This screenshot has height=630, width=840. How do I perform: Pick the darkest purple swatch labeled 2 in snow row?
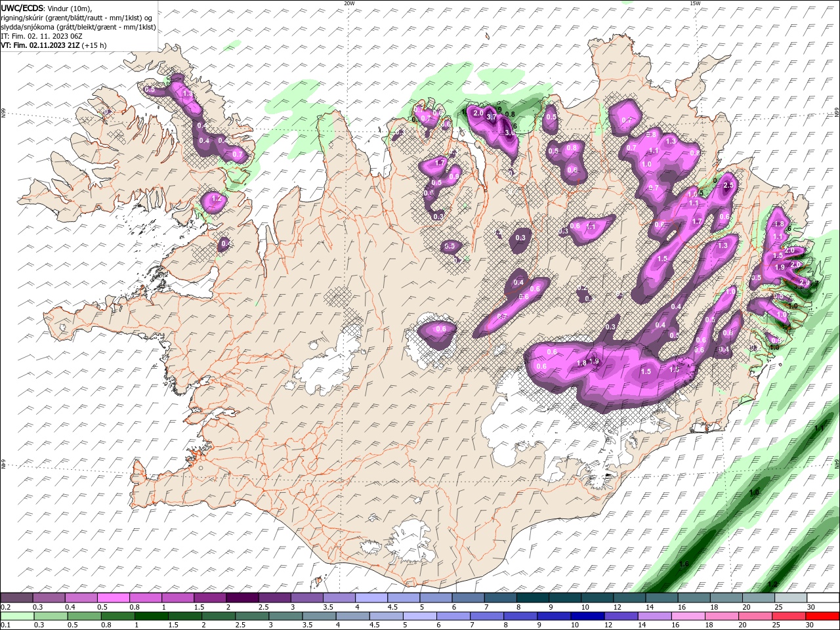241,598
